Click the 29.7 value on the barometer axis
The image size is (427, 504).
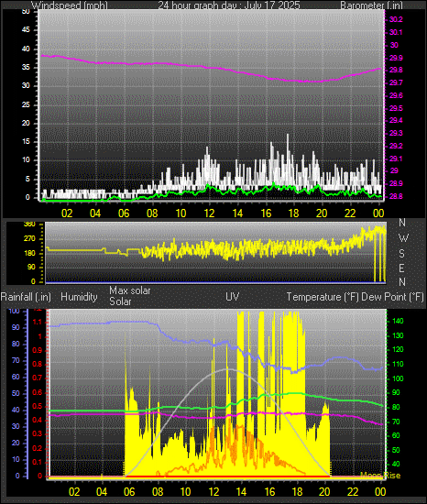pyautogui.click(x=396, y=82)
